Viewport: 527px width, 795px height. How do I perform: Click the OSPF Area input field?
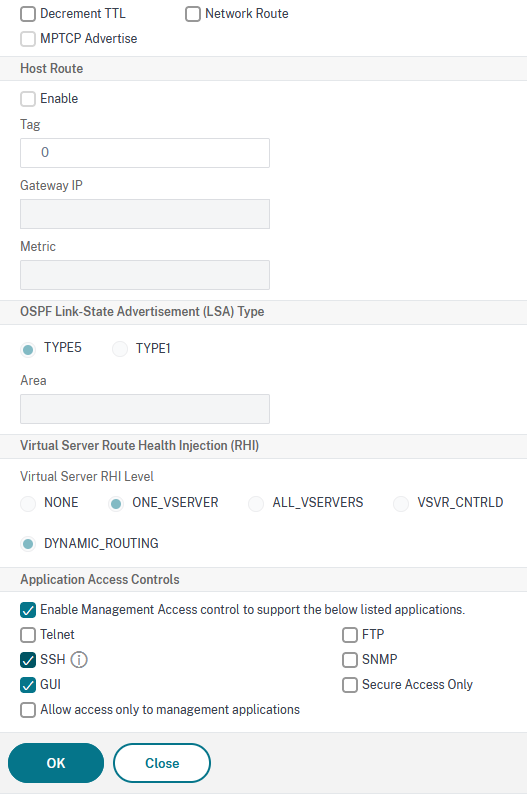tap(145, 409)
